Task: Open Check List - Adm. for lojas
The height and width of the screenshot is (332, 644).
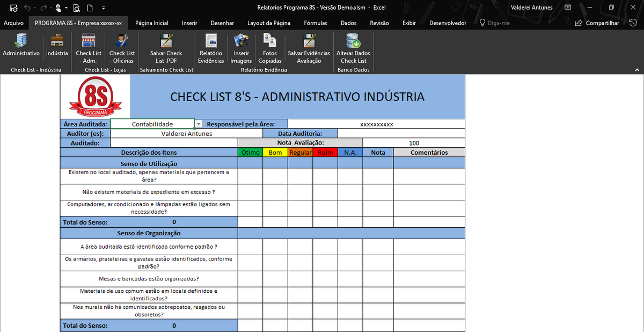Action: [88, 48]
